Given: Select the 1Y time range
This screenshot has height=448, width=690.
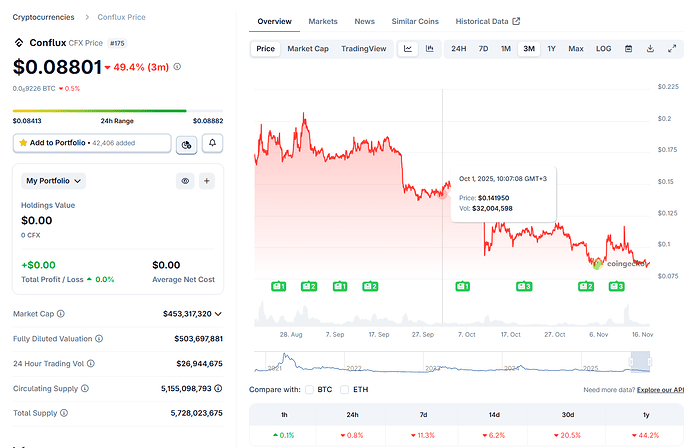Looking at the screenshot, I should coord(551,48).
